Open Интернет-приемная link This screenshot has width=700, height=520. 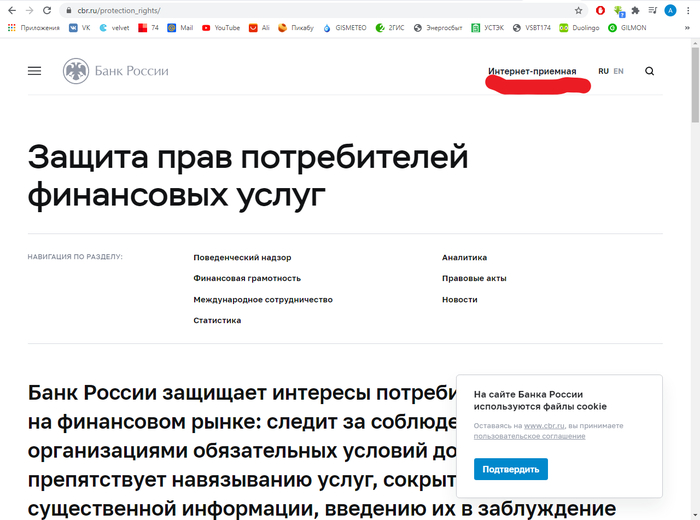click(x=532, y=71)
